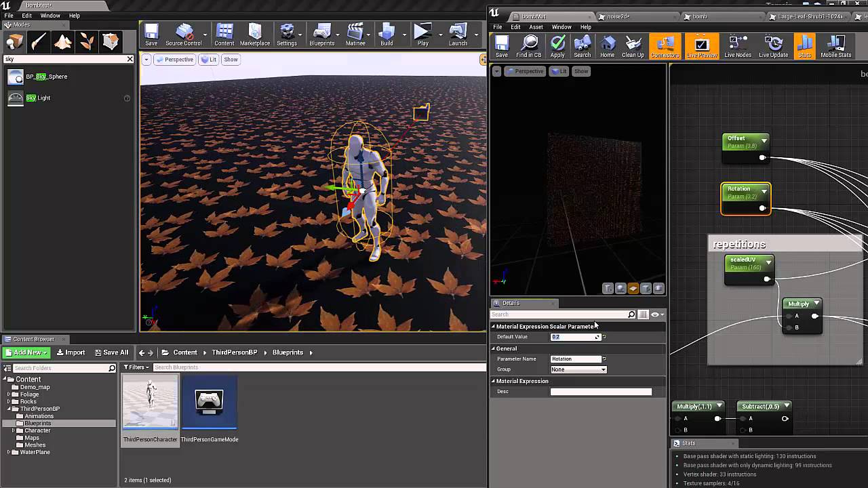Click Save All in Content Browser

pyautogui.click(x=111, y=352)
